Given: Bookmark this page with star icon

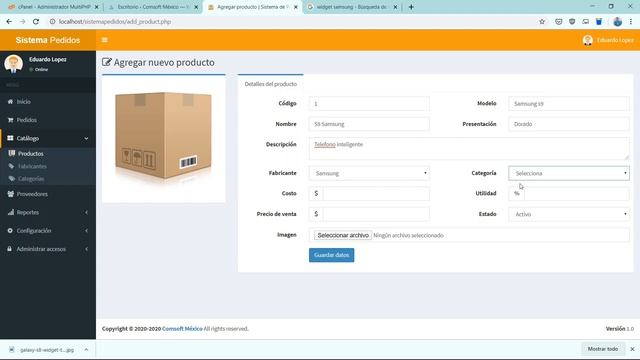Looking at the screenshot, I should [542, 22].
